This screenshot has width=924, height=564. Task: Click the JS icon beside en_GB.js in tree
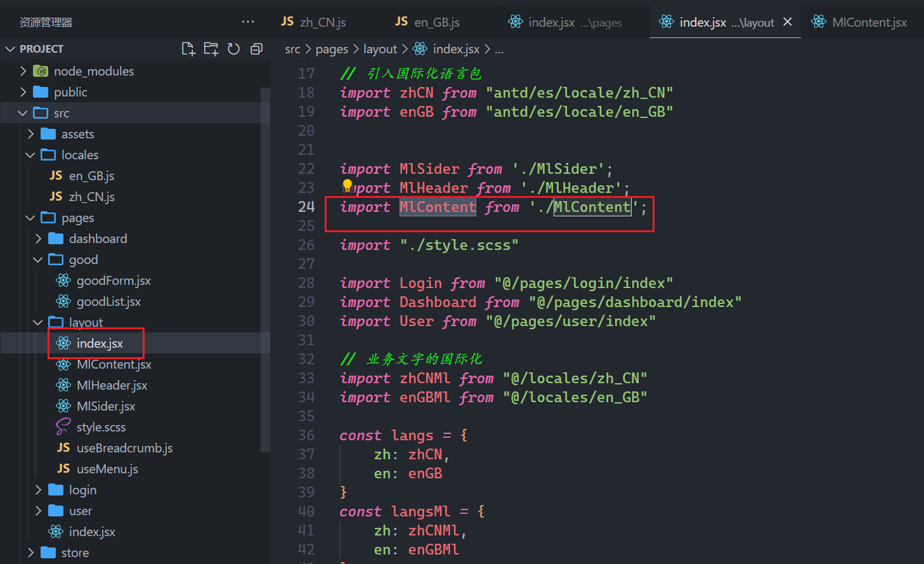(56, 176)
